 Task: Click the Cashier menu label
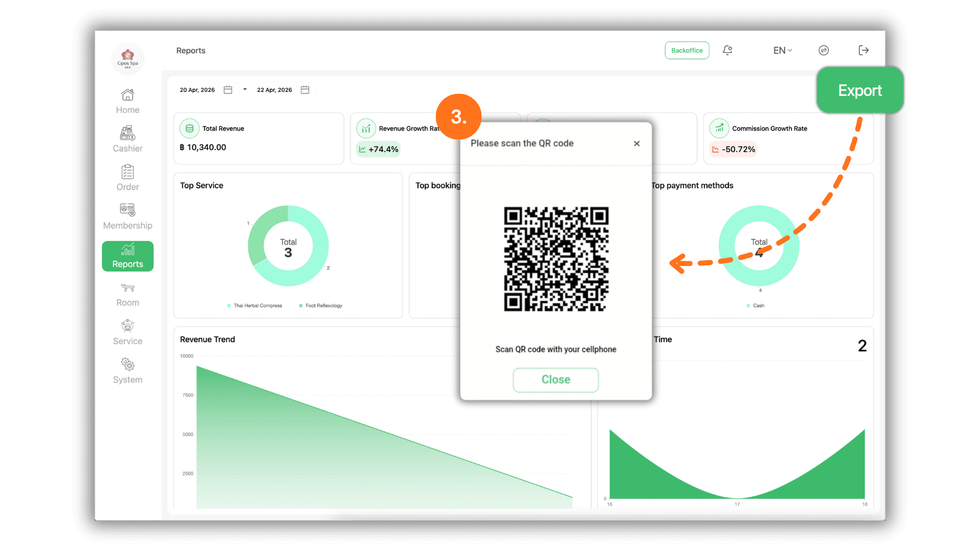pos(128,148)
